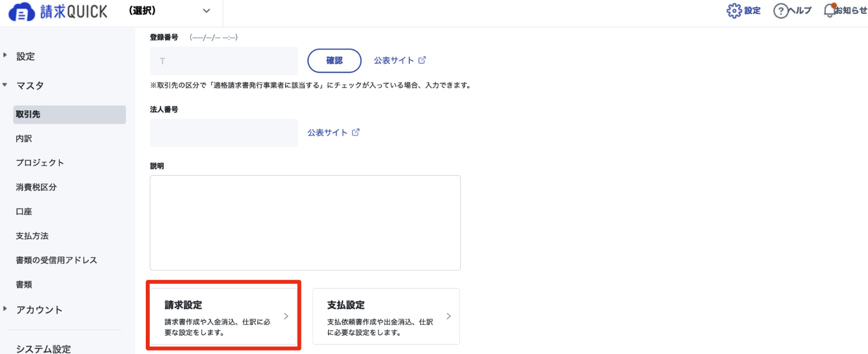Viewport: 868px width, 354px height.
Task: Open 支払方法 in the sidebar
Action: (32, 236)
